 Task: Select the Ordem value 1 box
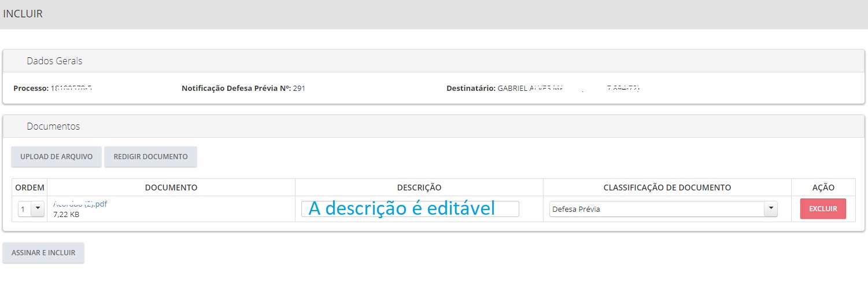pos(31,209)
